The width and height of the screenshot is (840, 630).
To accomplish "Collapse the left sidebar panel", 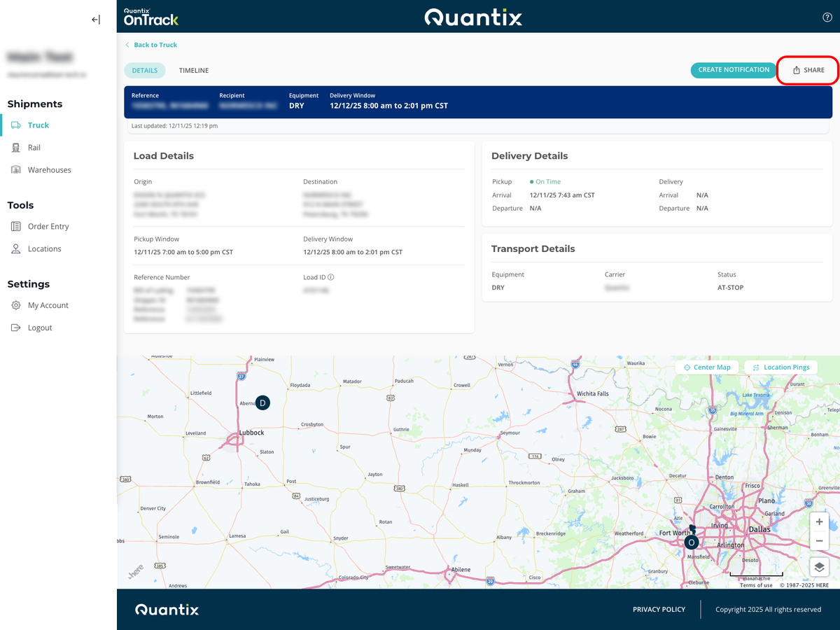I will [95, 19].
